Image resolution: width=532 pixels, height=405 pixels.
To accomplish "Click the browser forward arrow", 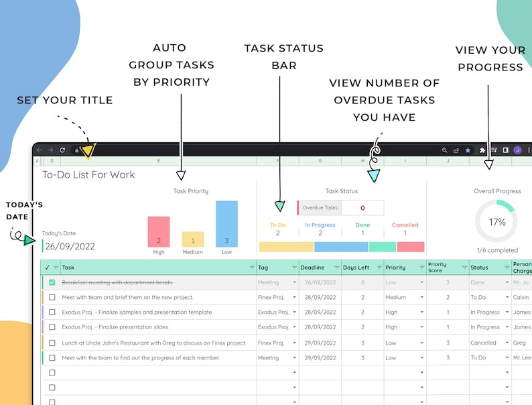I will coord(50,150).
